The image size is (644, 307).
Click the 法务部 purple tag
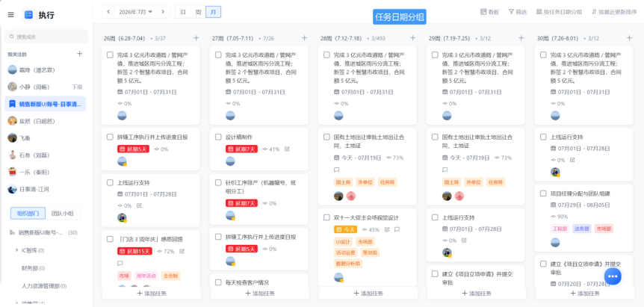(582, 229)
